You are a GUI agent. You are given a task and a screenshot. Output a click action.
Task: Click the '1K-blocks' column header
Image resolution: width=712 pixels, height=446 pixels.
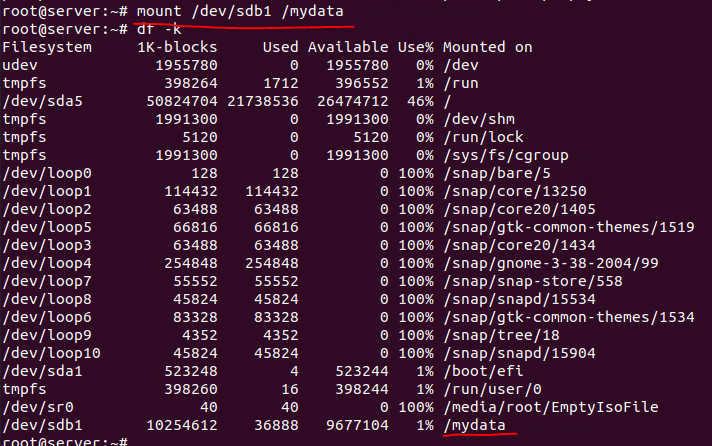pos(177,47)
